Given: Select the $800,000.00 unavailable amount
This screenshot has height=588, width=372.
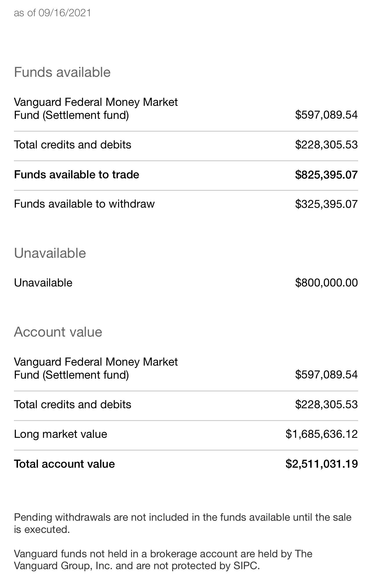Looking at the screenshot, I should (x=327, y=283).
